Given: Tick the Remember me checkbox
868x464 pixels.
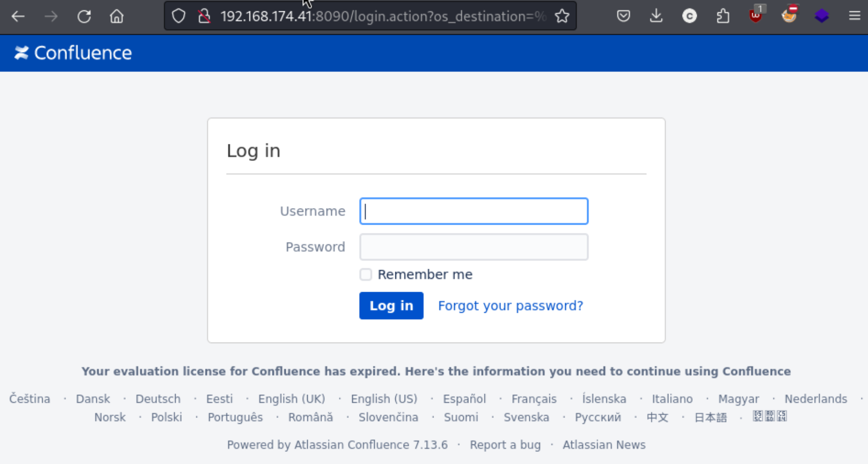Looking at the screenshot, I should coord(365,275).
